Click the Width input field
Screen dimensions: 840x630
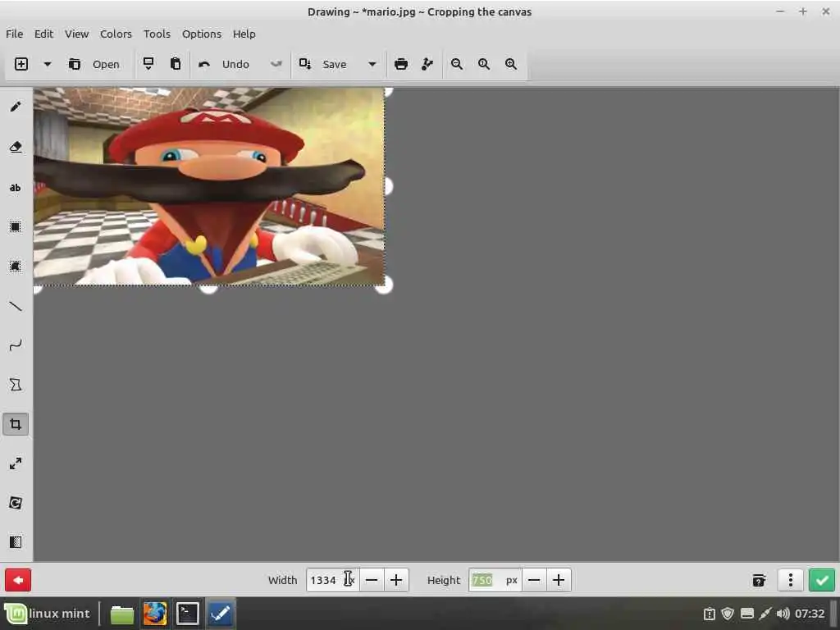tap(332, 580)
